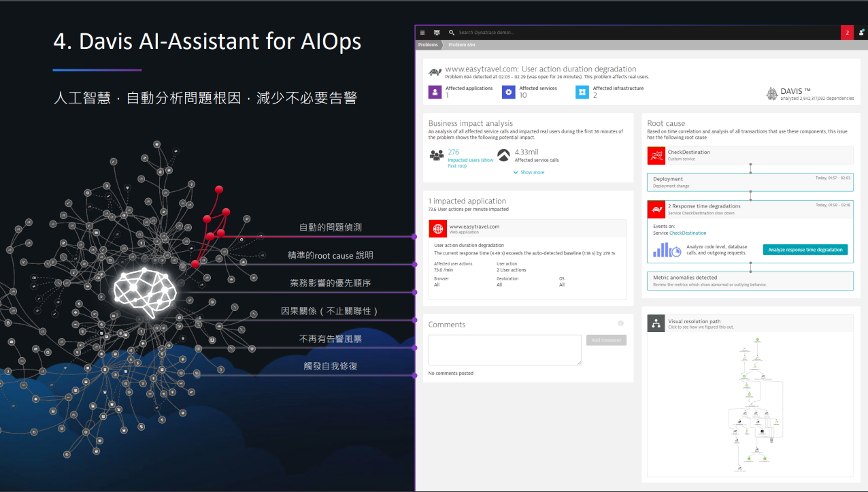Open the user account icon at top right
This screenshot has height=492, width=868.
(861, 32)
